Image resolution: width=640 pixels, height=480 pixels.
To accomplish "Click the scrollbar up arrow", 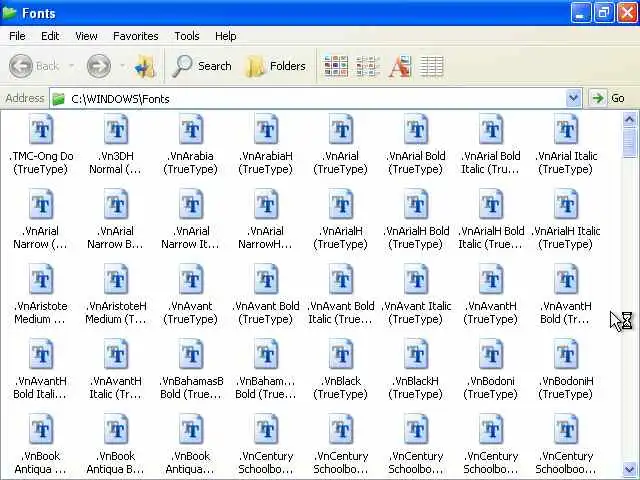I will tap(629, 119).
